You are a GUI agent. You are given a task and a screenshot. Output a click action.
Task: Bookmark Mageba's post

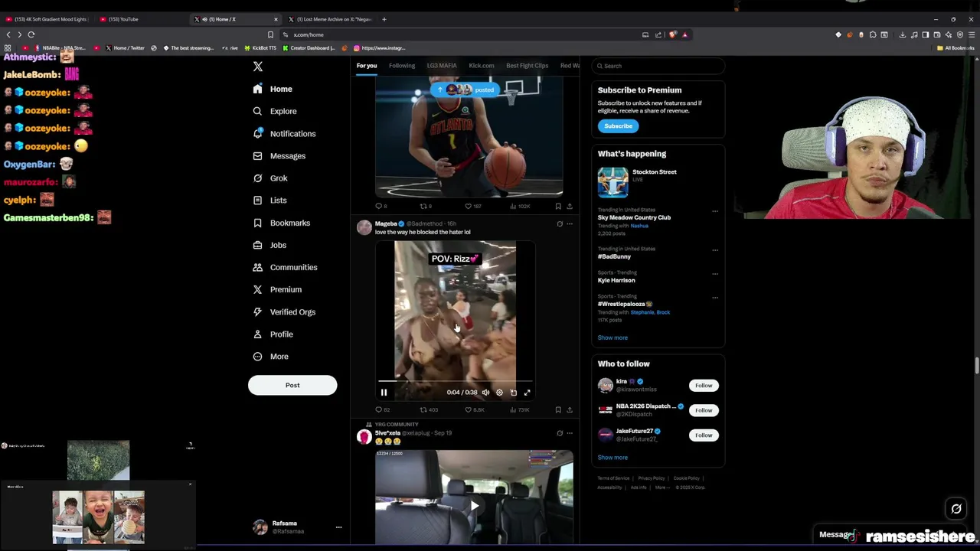[558, 409]
